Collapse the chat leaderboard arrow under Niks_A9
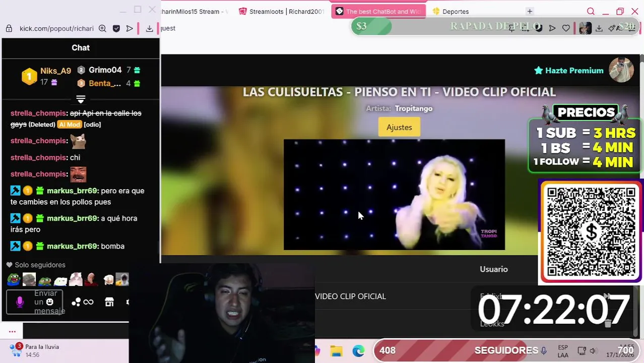This screenshot has width=644, height=363. click(81, 99)
